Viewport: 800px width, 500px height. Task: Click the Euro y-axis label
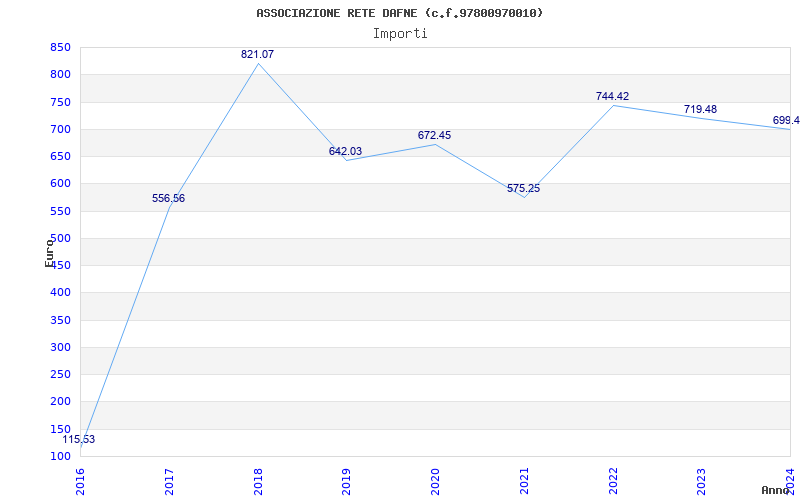[49, 252]
